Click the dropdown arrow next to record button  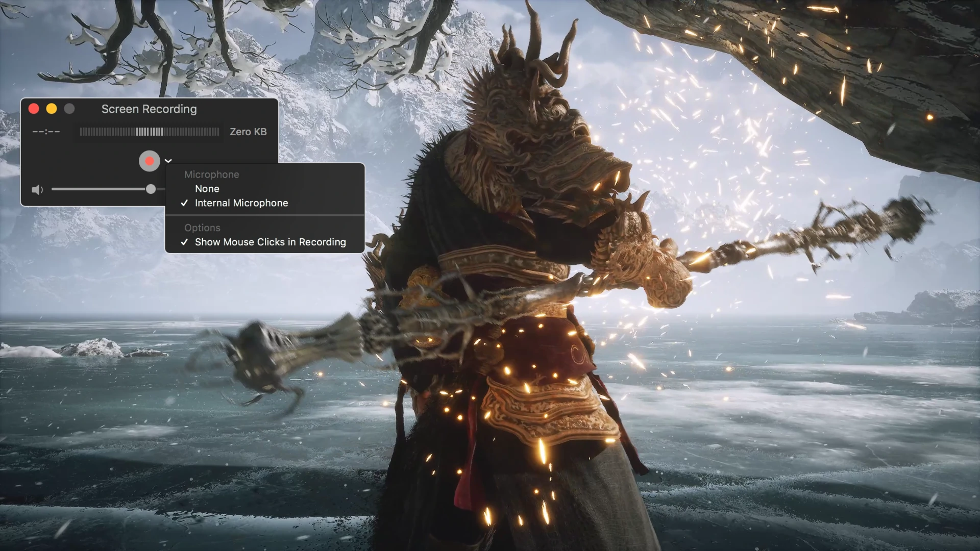[168, 160]
